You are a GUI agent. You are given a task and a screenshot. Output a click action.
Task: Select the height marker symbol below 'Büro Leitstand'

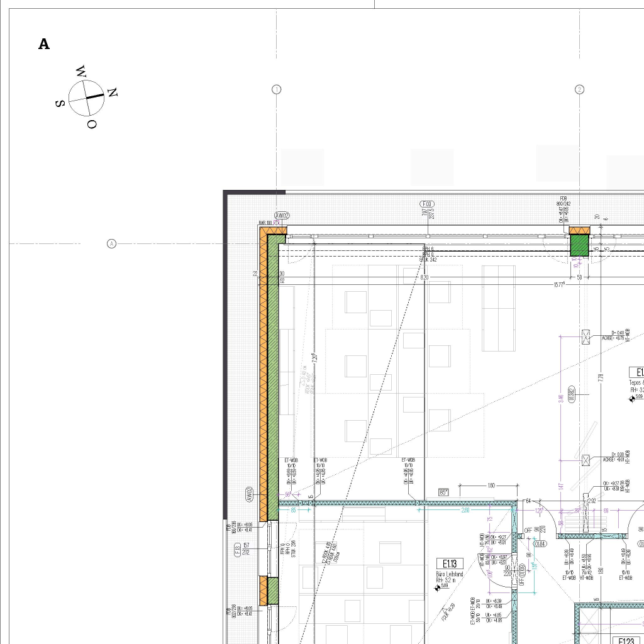pyautogui.click(x=438, y=588)
